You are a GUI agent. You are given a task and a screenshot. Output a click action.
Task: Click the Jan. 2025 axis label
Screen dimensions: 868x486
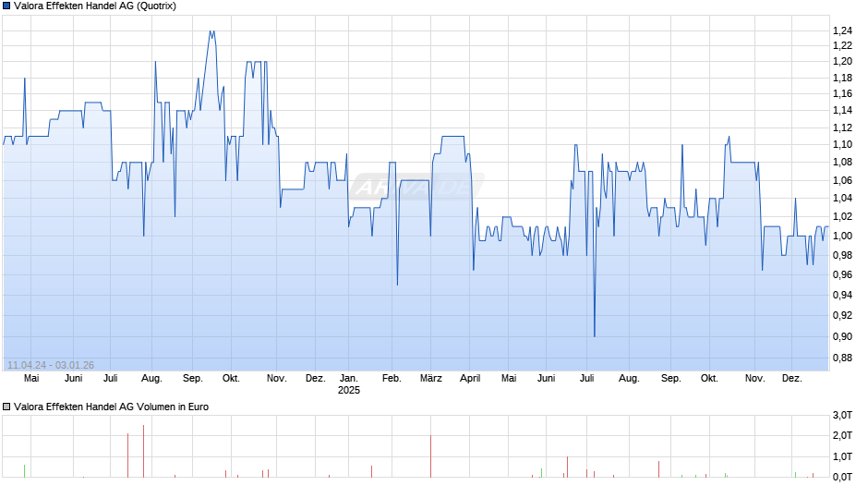(349, 384)
